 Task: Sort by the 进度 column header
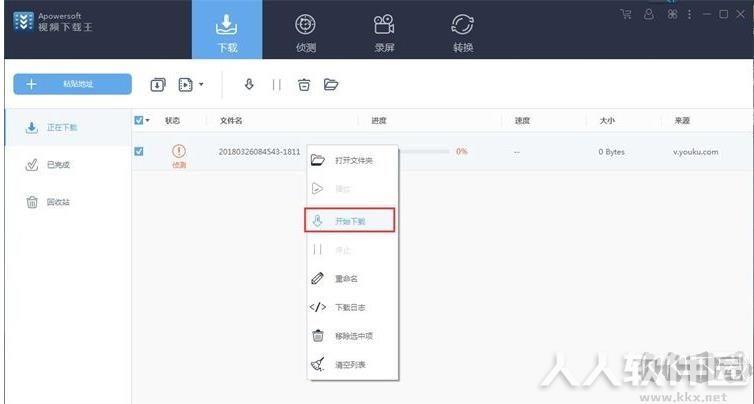tap(379, 121)
